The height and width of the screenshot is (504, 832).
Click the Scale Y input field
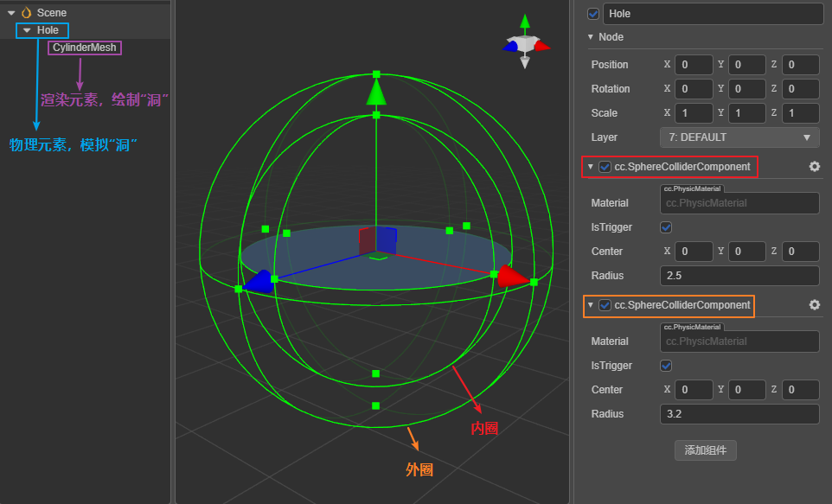(747, 113)
